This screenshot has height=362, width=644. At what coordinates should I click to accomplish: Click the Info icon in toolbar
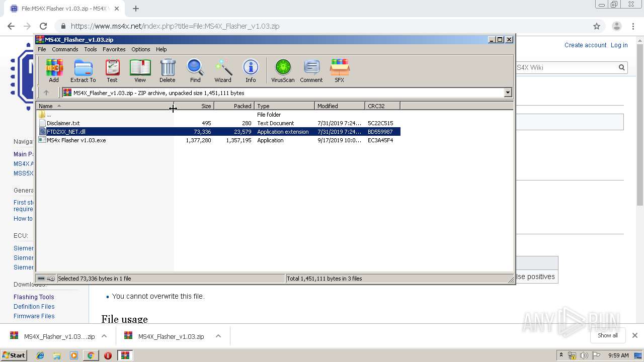point(251,71)
